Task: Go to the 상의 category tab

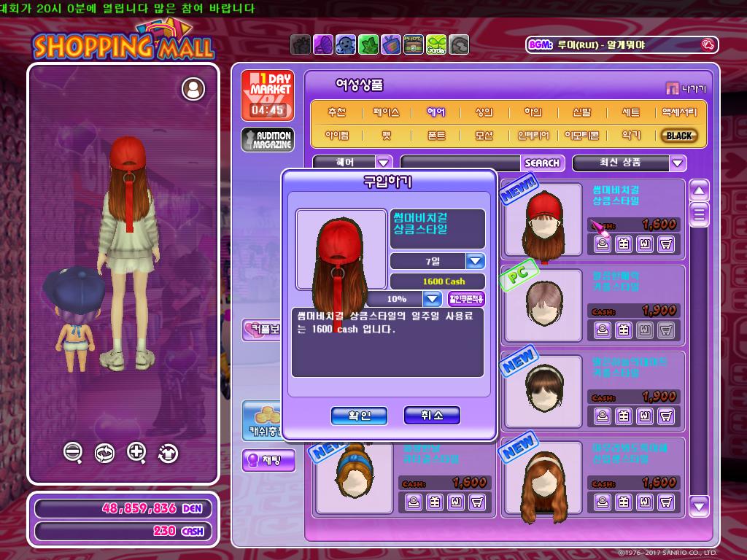Action: click(x=484, y=112)
